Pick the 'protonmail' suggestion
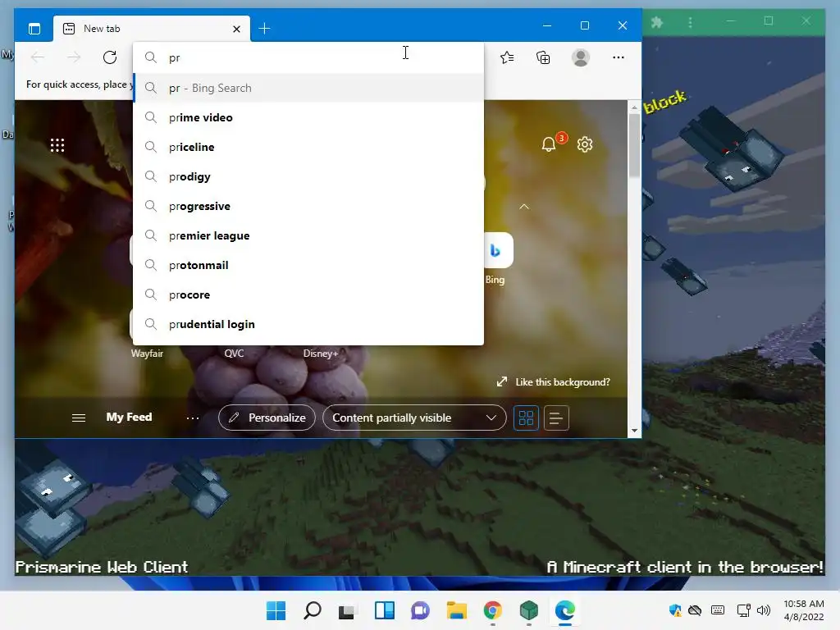The image size is (840, 630). tap(308, 265)
